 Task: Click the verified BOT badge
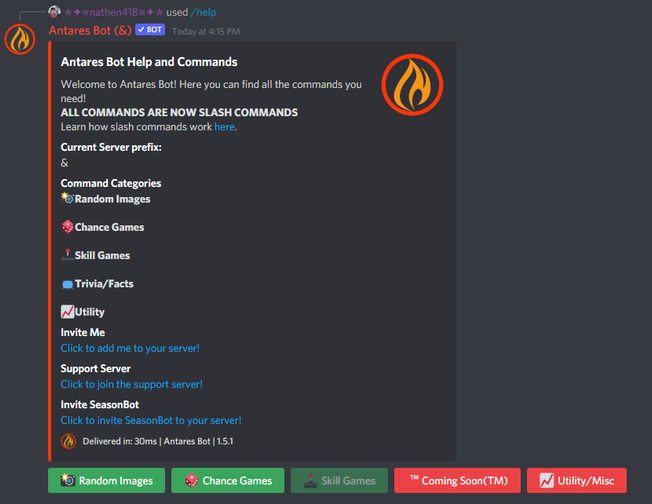150,30
